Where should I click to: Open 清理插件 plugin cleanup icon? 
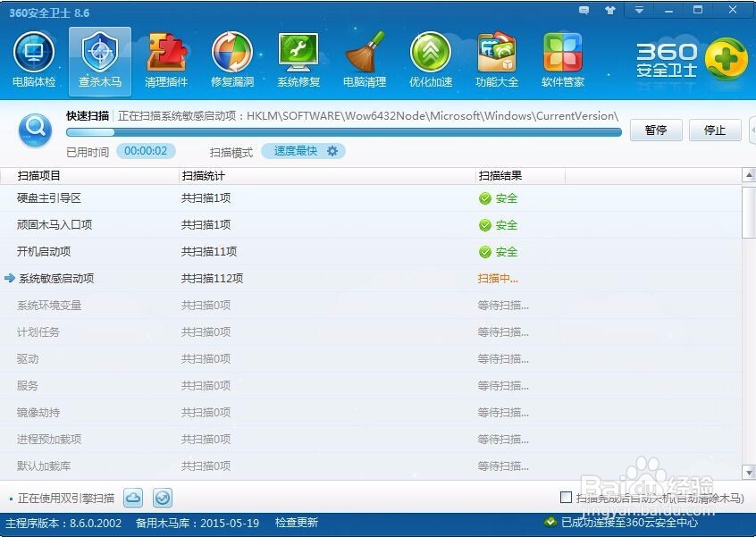(x=166, y=60)
